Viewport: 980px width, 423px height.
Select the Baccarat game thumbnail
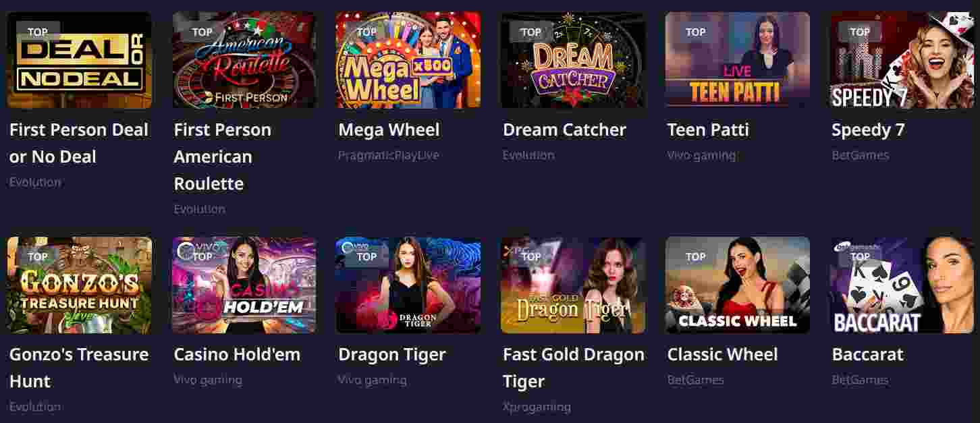coord(902,285)
